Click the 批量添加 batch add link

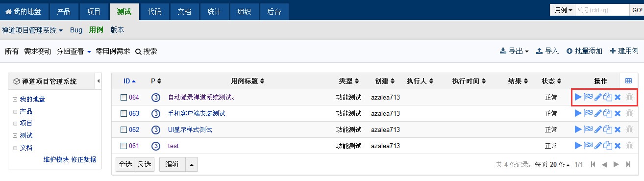[584, 51]
